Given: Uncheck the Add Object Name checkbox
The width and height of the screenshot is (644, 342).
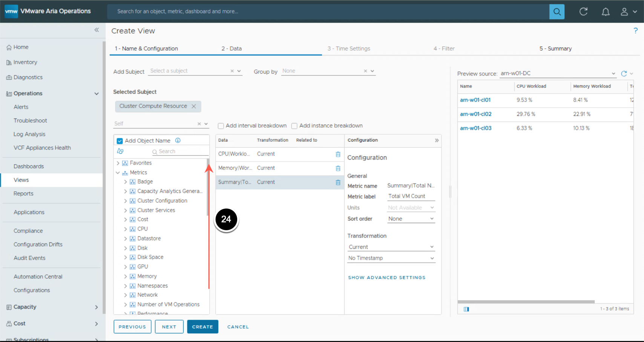Looking at the screenshot, I should pyautogui.click(x=120, y=141).
